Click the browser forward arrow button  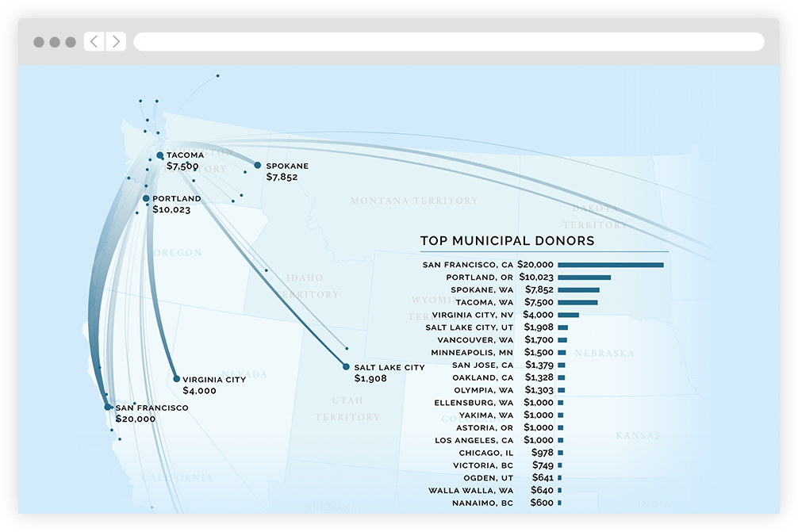coord(116,42)
